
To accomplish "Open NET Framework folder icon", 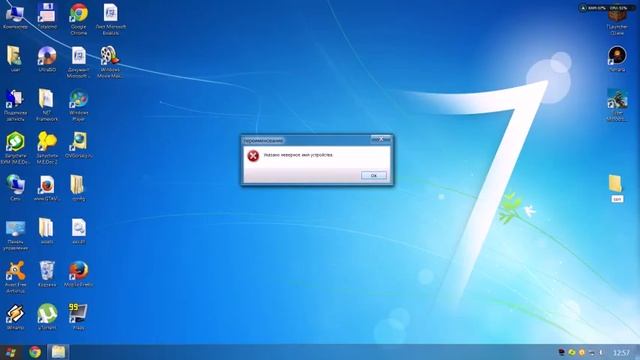I will 47,105.
